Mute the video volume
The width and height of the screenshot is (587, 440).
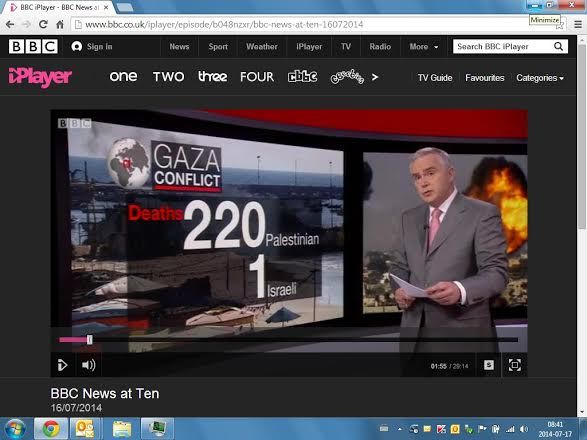pos(88,365)
